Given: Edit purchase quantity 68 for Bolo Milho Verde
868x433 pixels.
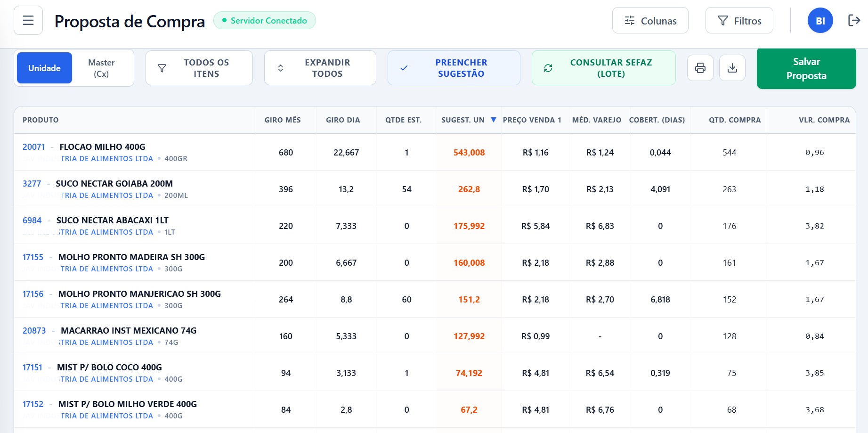Looking at the screenshot, I should pyautogui.click(x=731, y=410).
